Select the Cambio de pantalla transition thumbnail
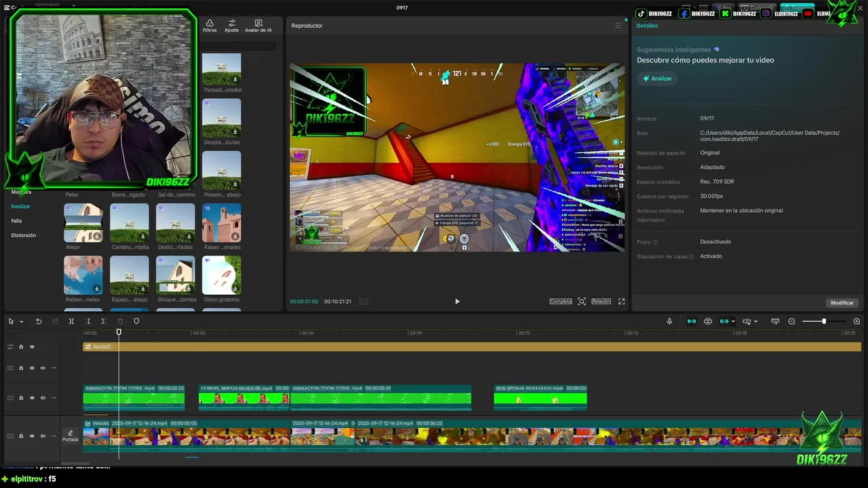The height and width of the screenshot is (488, 868). tap(130, 223)
